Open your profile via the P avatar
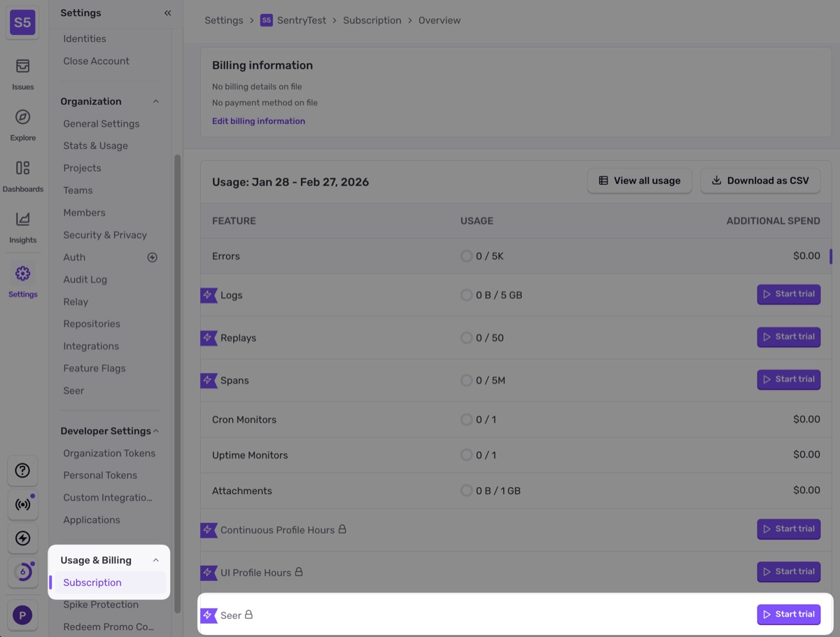Screen dimensions: 840x637 22,615
